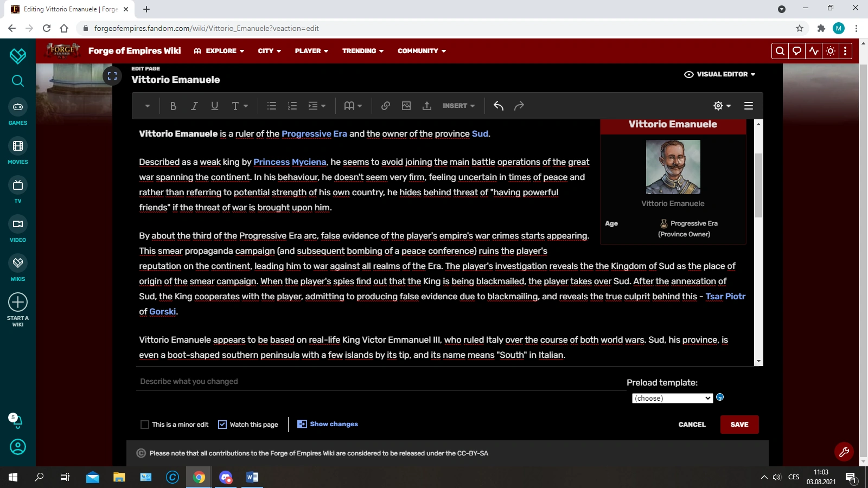
Task: Open the cite reference book dropdown
Action: pos(353,106)
